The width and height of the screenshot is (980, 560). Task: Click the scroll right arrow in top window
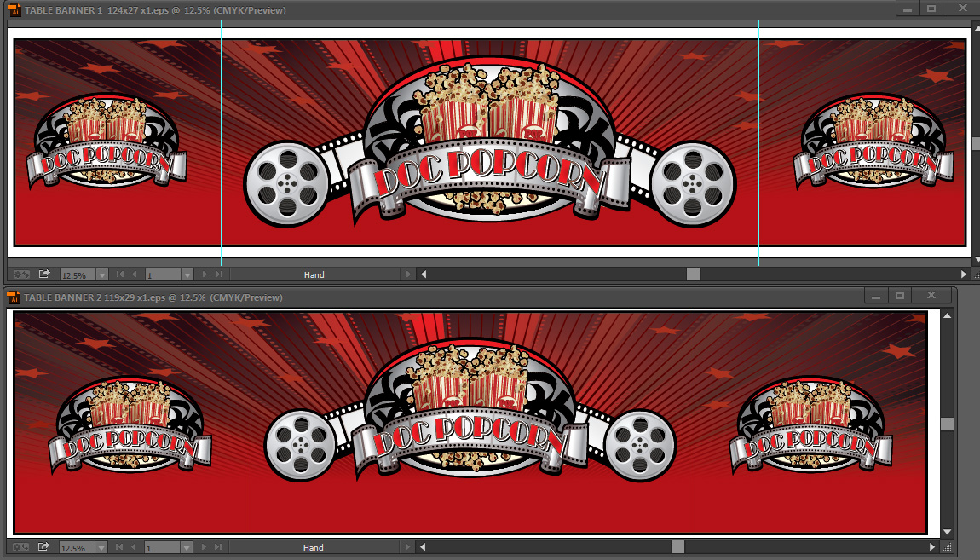pos(964,274)
